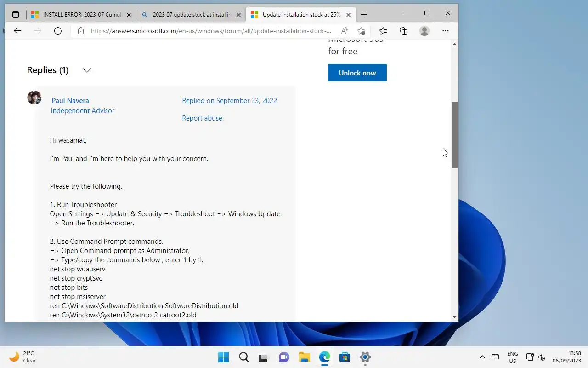Click '2. Use Command Prompt commands.' text
The image size is (588, 368).
(107, 241)
